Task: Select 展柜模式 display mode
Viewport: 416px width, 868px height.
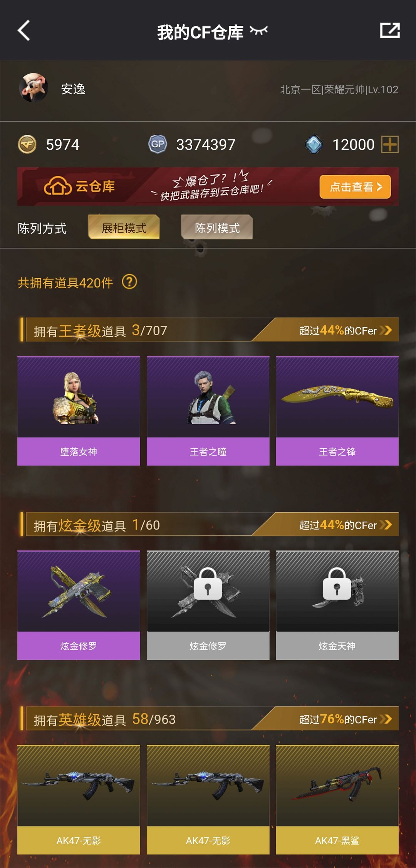Action: click(124, 227)
